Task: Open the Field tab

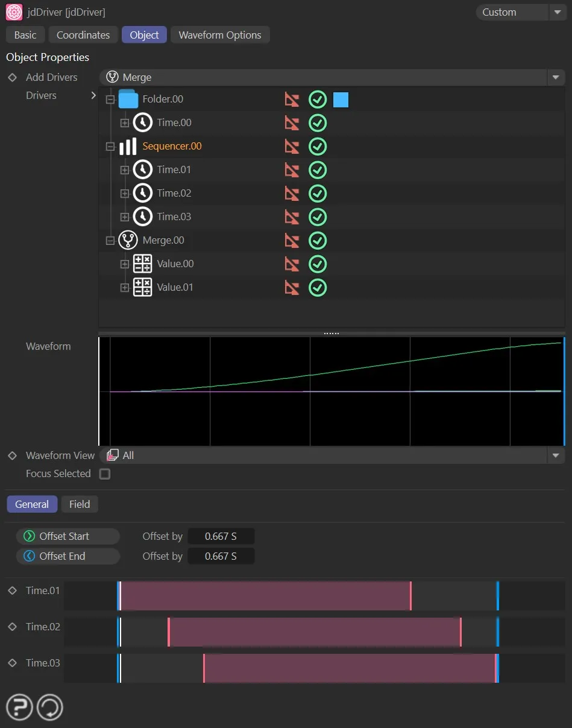Action: (x=80, y=504)
